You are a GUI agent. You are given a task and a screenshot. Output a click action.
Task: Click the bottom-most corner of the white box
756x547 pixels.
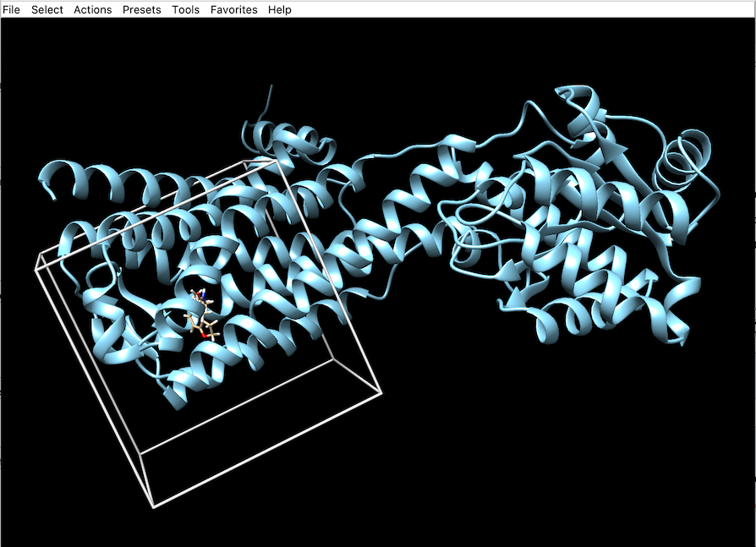click(154, 507)
